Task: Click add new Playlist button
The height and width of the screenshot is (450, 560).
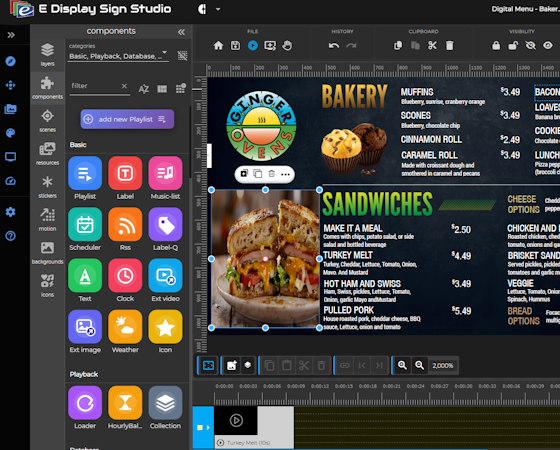Action: tap(127, 119)
